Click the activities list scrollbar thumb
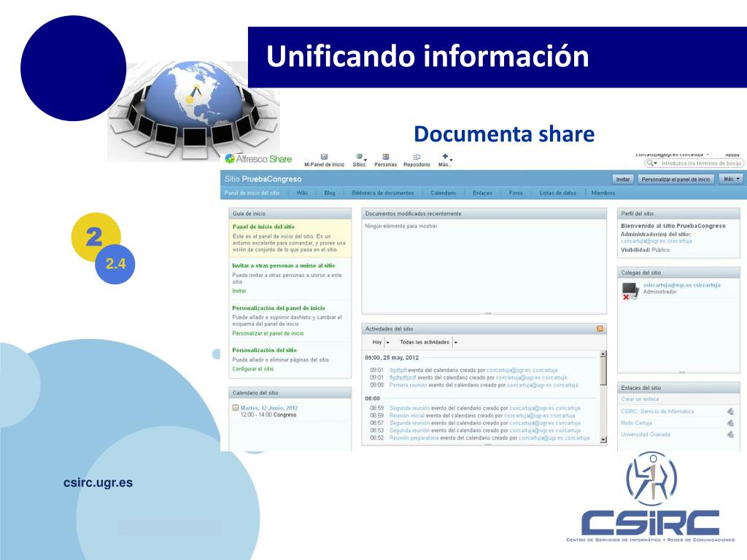The width and height of the screenshot is (747, 560). (603, 371)
